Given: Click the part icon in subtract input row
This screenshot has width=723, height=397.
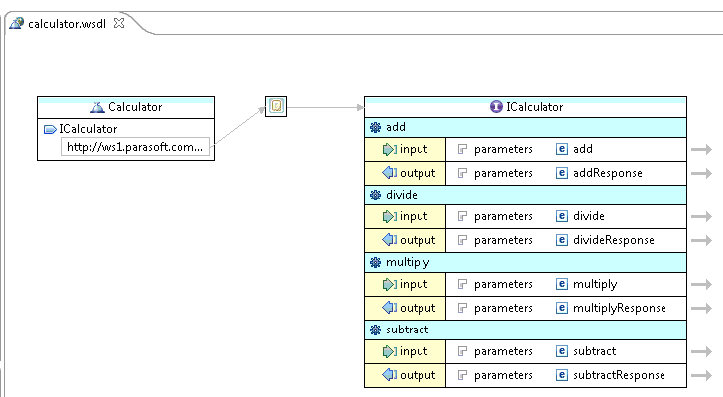Looking at the screenshot, I should coord(462,351).
